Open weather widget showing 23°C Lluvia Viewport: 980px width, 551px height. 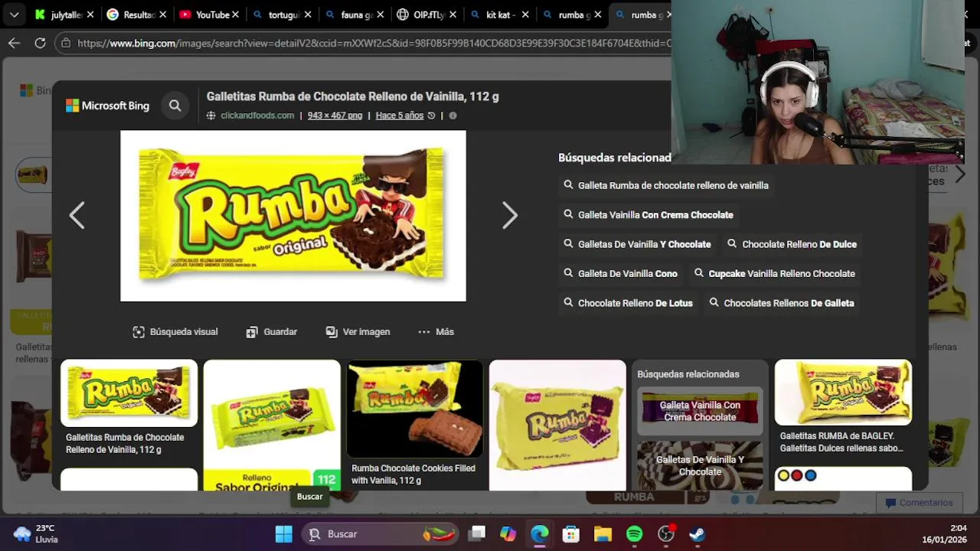point(36,533)
